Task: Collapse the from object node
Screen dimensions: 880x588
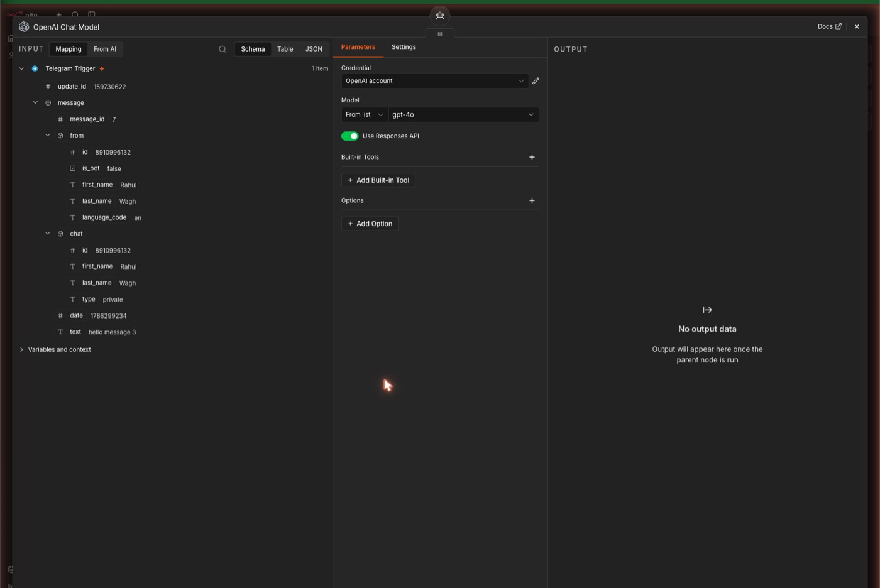Action: click(x=47, y=135)
